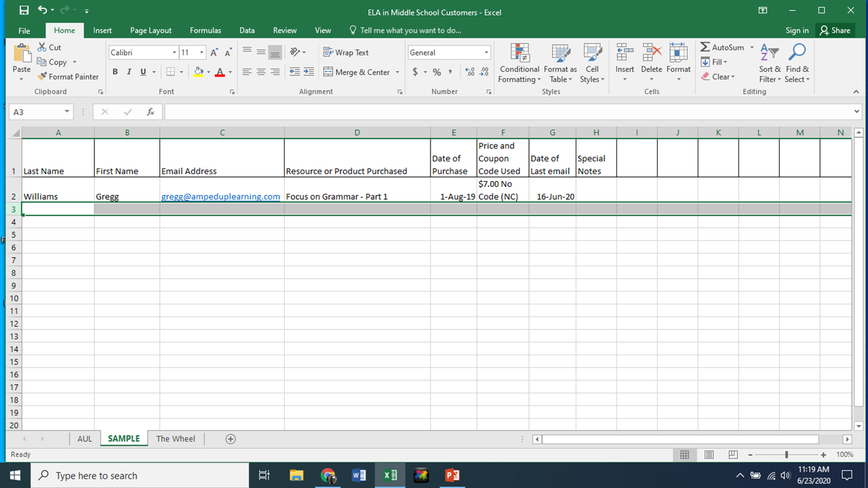Viewport: 868px width, 488px height.
Task: Apply Percent Style formatting
Action: pos(437,72)
